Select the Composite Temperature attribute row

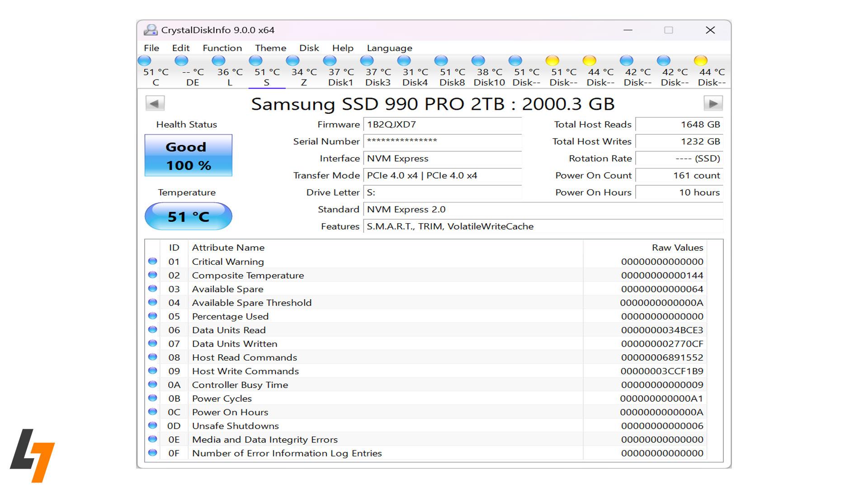[x=248, y=275]
